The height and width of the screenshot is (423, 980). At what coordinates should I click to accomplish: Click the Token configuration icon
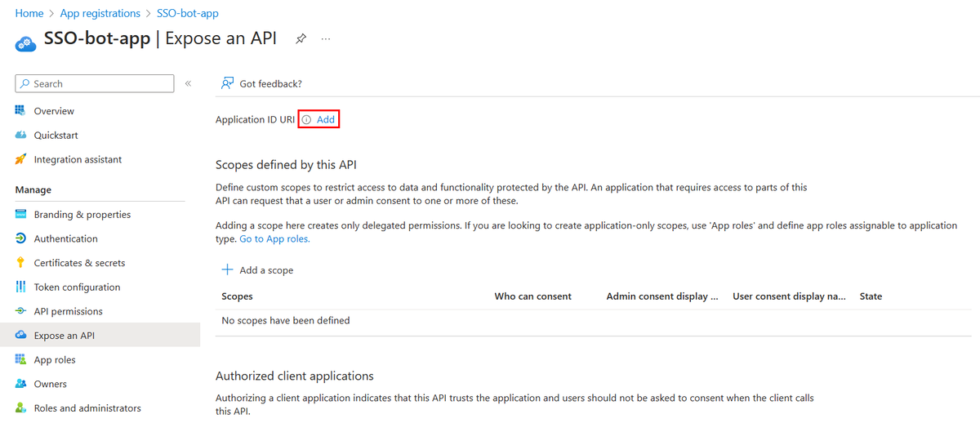(x=20, y=287)
